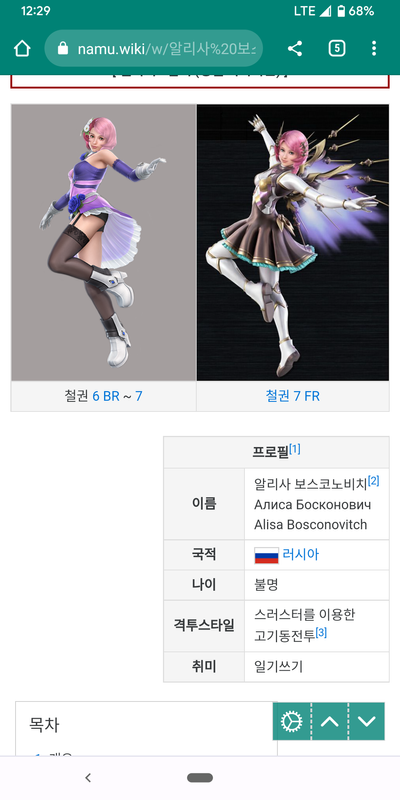View the Tekken 6 BR character image

click(104, 242)
